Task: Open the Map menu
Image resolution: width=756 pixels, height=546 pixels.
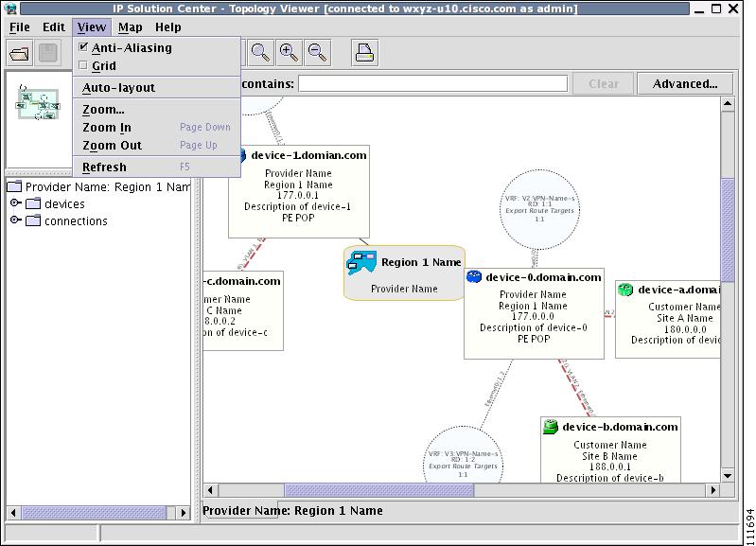Action: coord(131,27)
